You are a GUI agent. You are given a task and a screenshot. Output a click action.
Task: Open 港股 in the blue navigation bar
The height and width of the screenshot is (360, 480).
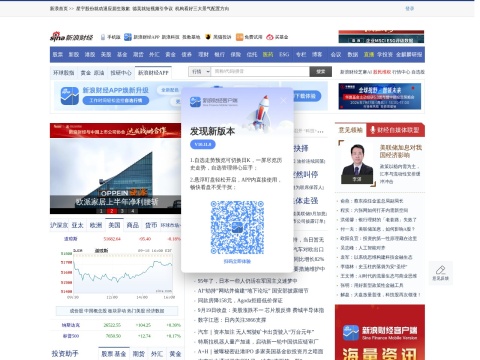90,55
